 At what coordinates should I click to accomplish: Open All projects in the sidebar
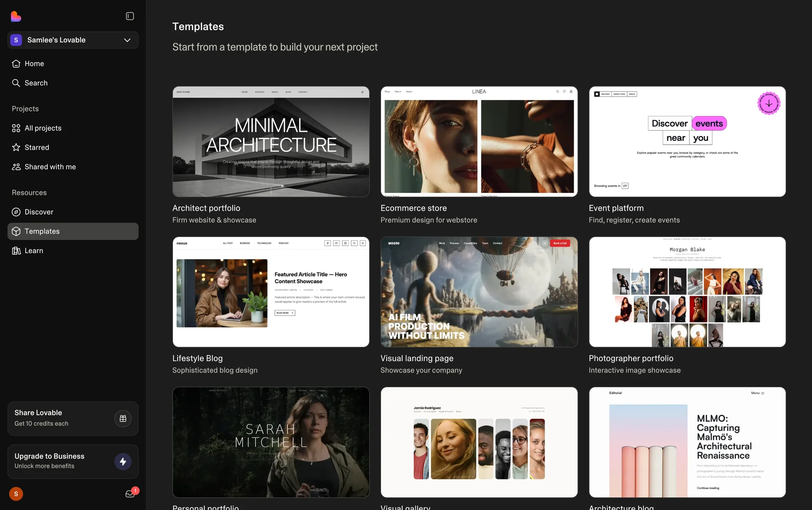(x=43, y=128)
